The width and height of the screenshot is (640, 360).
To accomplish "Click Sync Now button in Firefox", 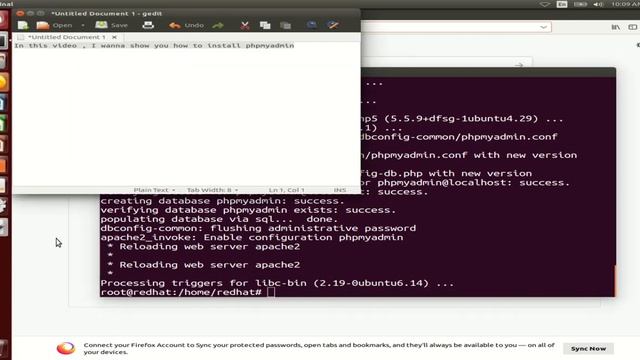I will tap(588, 349).
